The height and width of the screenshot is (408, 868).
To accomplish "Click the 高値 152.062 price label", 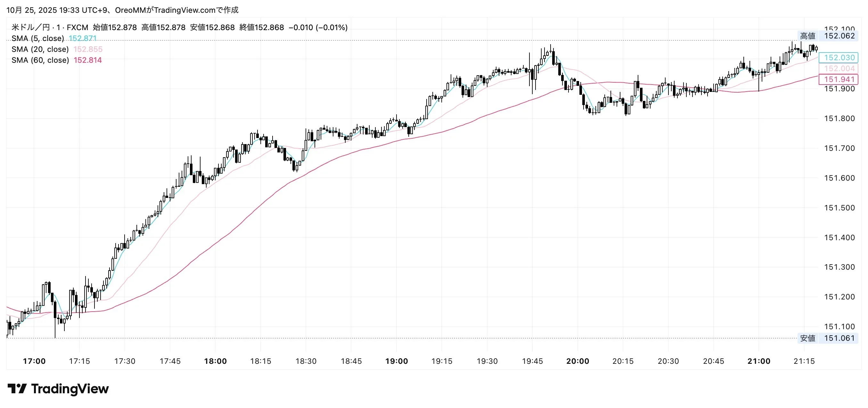I will (x=827, y=36).
